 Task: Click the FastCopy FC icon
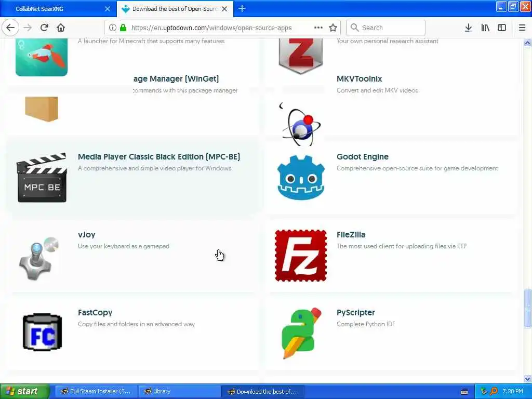tap(43, 332)
